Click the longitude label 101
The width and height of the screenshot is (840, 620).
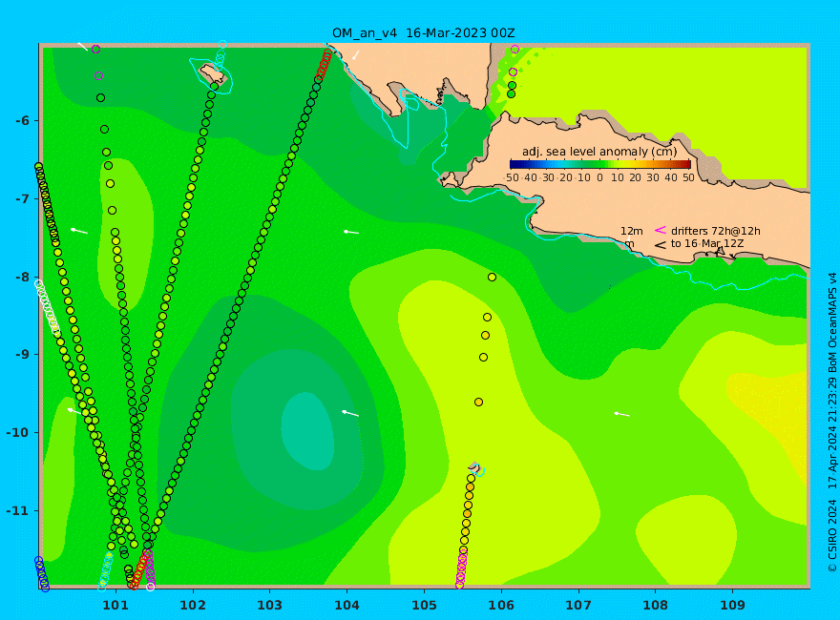pyautogui.click(x=115, y=606)
